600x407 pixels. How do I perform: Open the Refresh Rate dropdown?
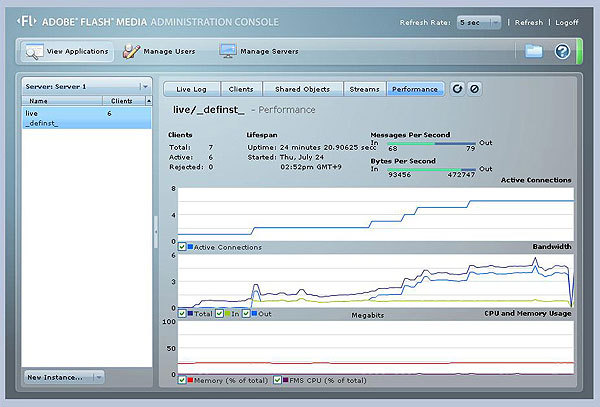(479, 23)
